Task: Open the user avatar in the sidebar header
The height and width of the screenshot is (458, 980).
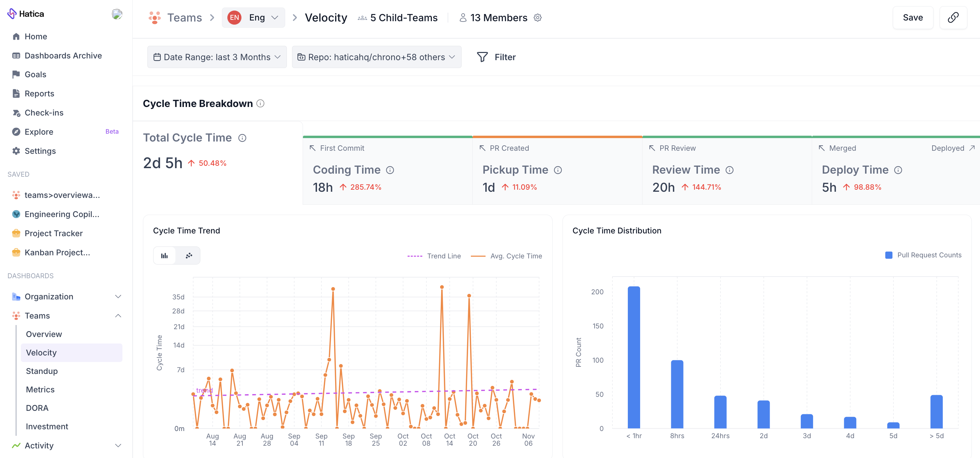Action: pyautogui.click(x=117, y=14)
